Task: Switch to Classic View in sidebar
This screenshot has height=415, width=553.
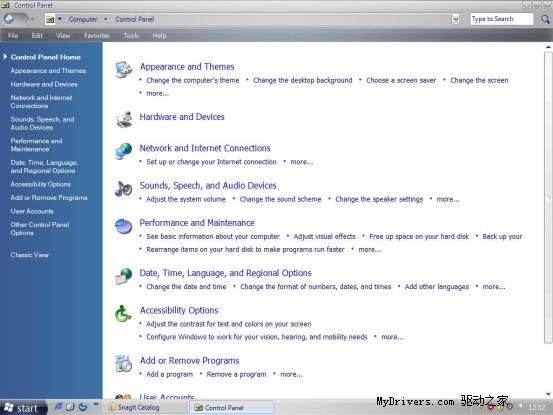Action: (30, 255)
